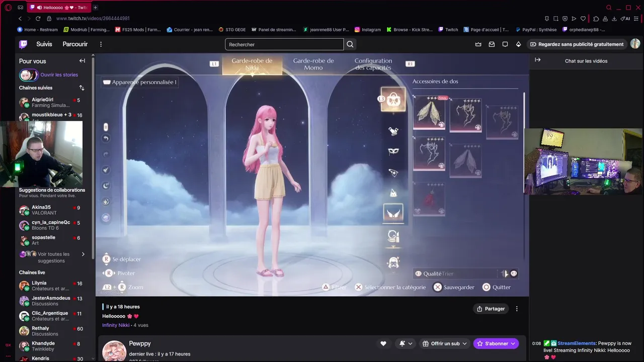Select the mask category in the video

[x=393, y=151]
